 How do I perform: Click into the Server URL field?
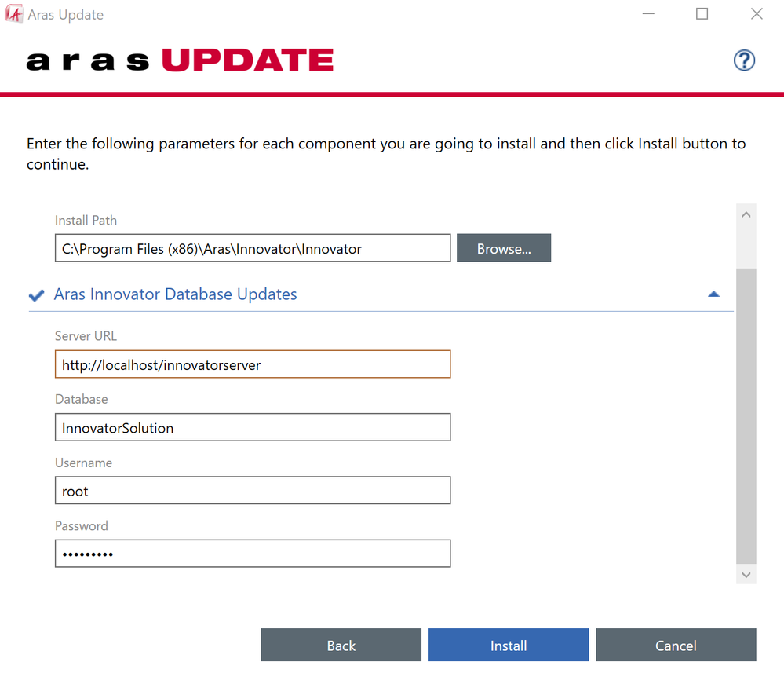pos(252,364)
